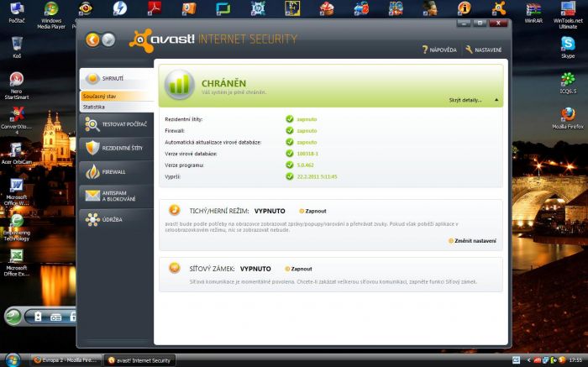Click the zapnuto value for Firewall
This screenshot has height=367, width=588.
pos(307,131)
